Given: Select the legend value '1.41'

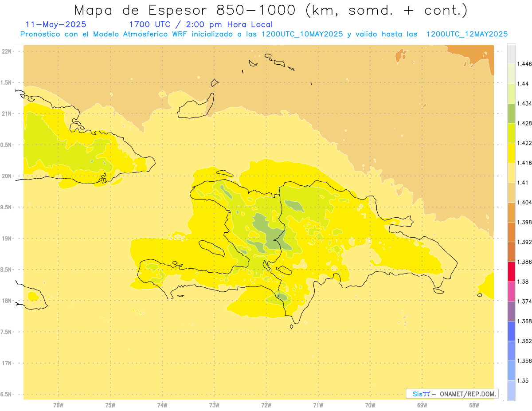Looking at the screenshot, I should 523,183.
